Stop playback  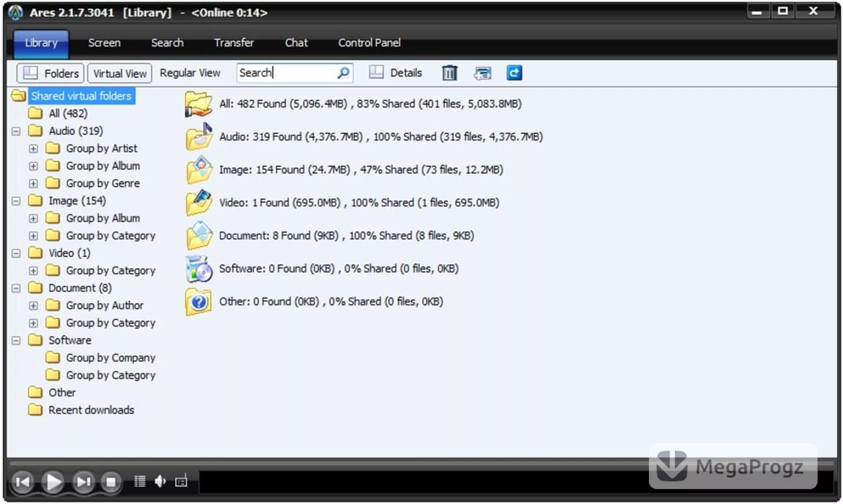111,482
